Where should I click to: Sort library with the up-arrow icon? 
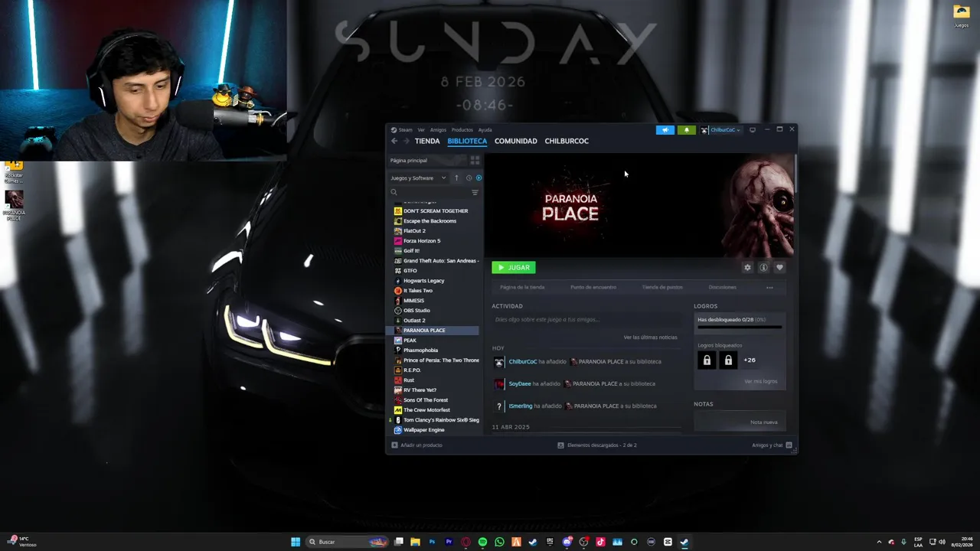pyautogui.click(x=456, y=178)
